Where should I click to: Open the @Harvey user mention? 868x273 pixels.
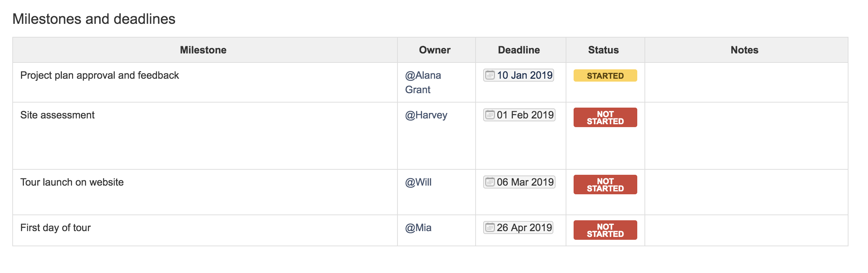point(426,115)
